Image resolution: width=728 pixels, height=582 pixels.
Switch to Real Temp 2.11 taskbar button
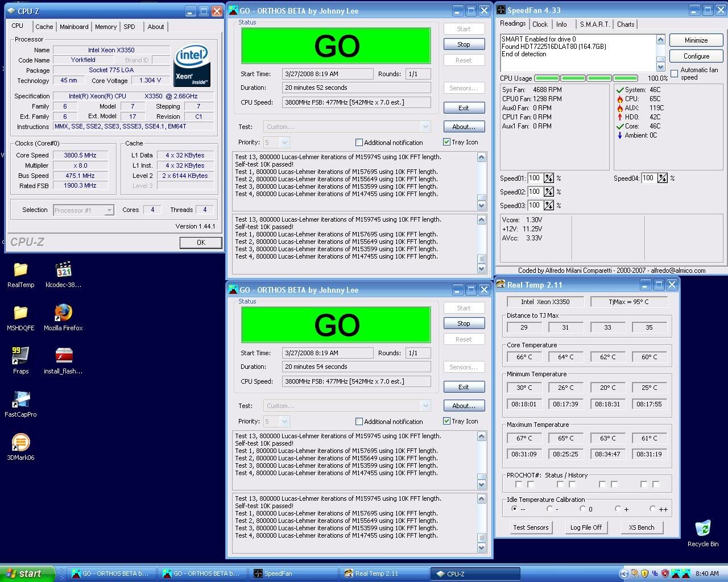(383, 573)
